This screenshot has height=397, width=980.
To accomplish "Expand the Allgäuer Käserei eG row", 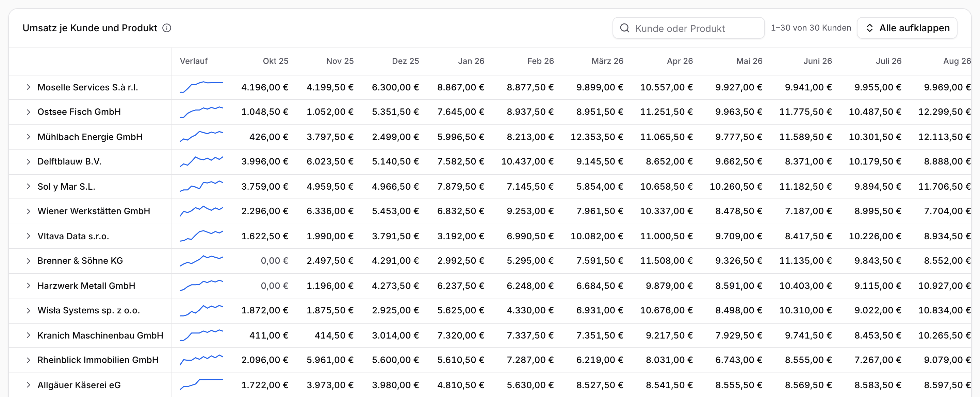I will point(29,385).
